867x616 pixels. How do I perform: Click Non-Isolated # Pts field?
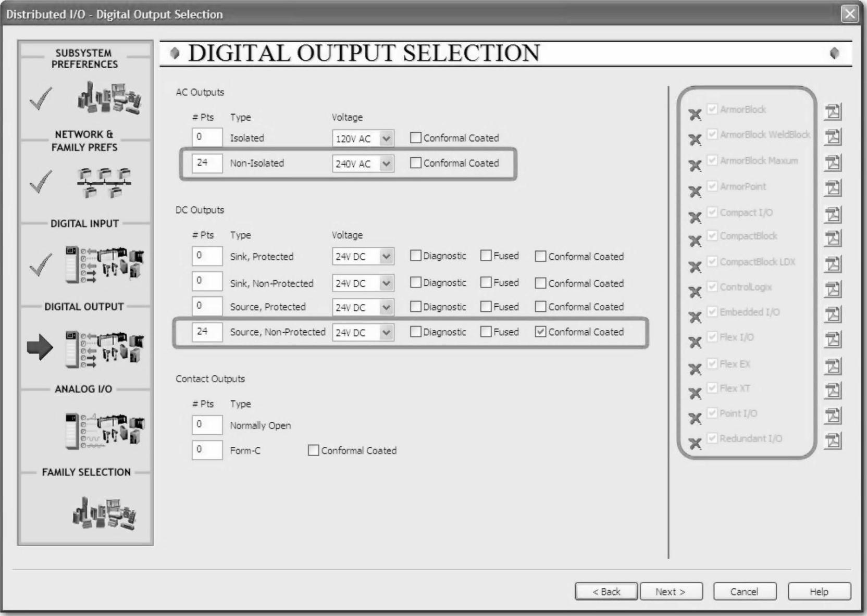click(207, 163)
